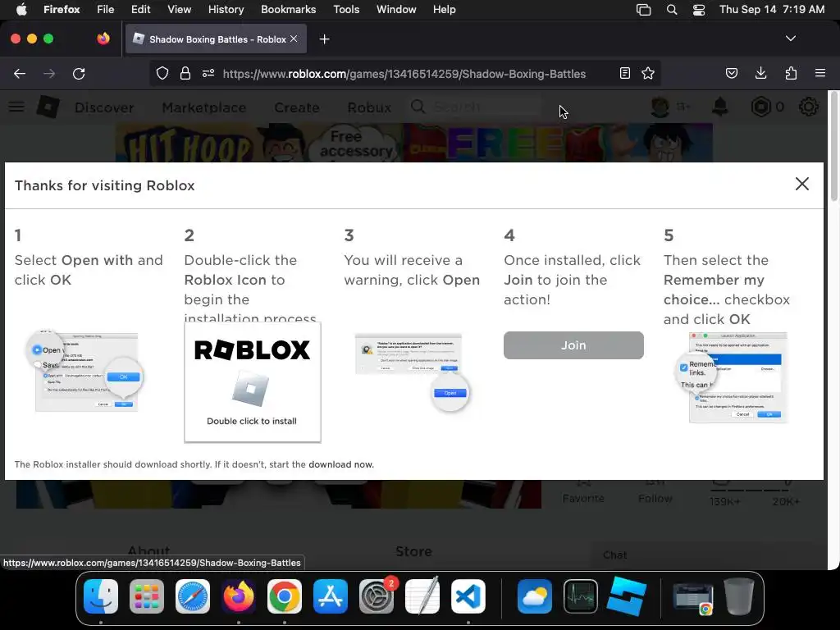The width and height of the screenshot is (840, 630).
Task: Toggle Reader View icon in the address bar
Action: (624, 73)
